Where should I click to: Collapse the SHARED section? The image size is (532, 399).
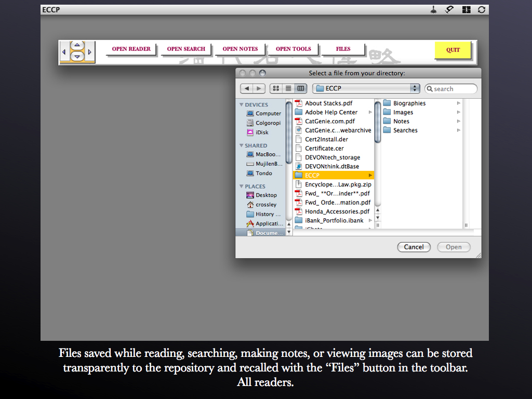(x=241, y=145)
